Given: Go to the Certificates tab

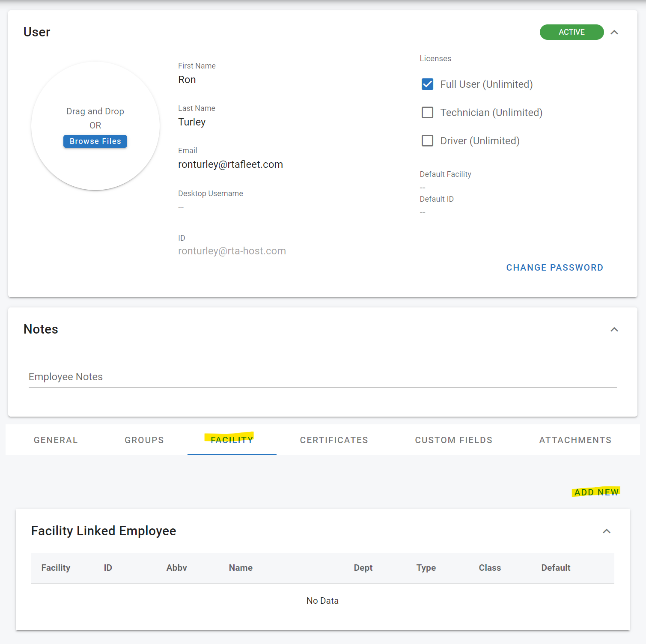Looking at the screenshot, I should pos(334,440).
